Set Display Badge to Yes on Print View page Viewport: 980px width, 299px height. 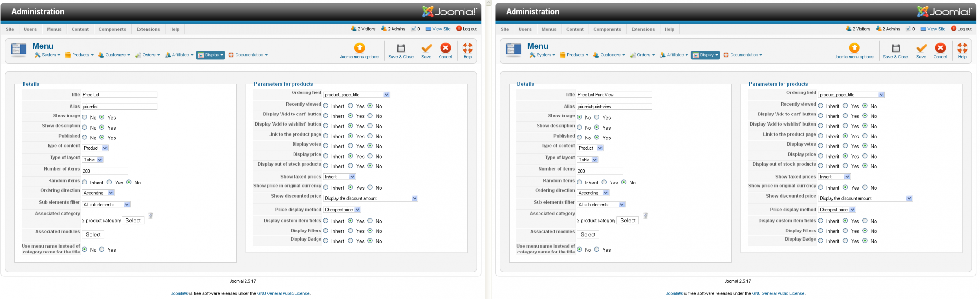pyautogui.click(x=845, y=241)
